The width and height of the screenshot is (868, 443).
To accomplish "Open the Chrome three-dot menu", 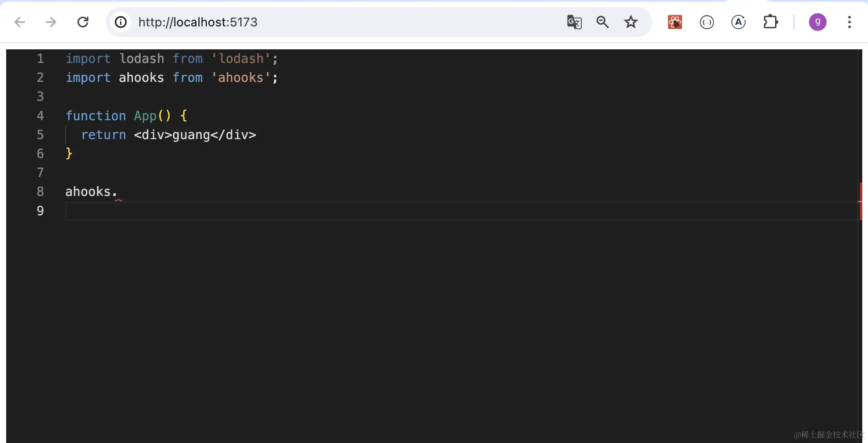I will 849,22.
